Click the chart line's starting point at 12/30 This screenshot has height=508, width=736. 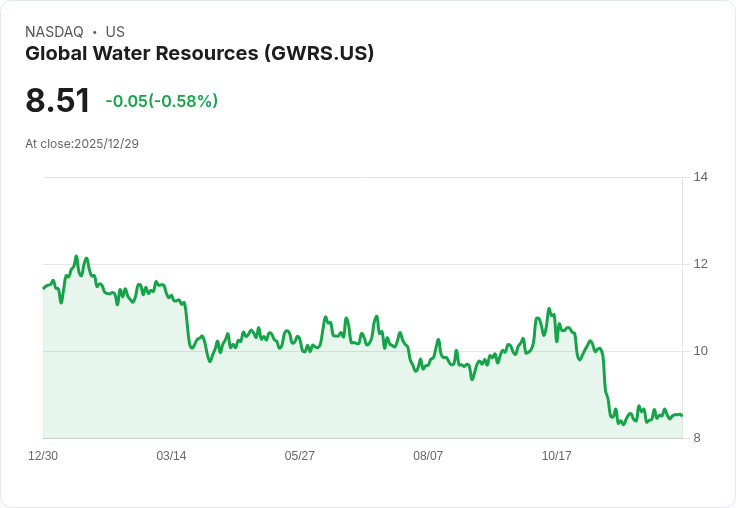44,288
